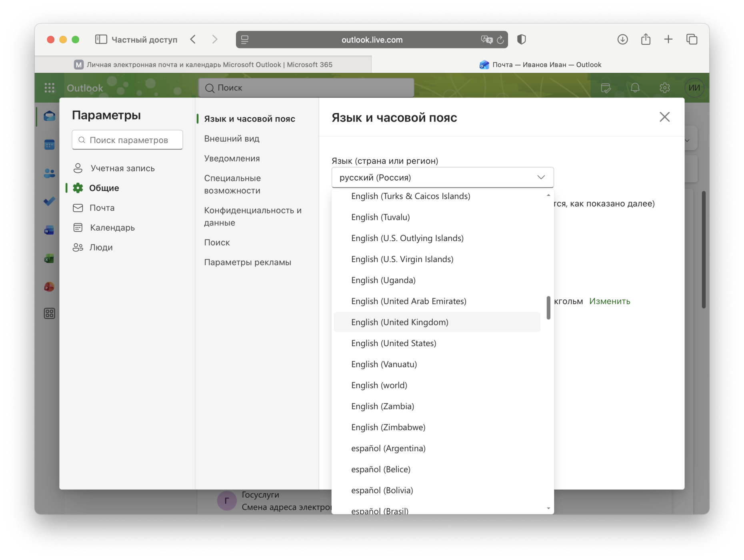Viewport: 744px width, 560px height.
Task: Reload the outlook.live.com page
Action: coord(500,40)
